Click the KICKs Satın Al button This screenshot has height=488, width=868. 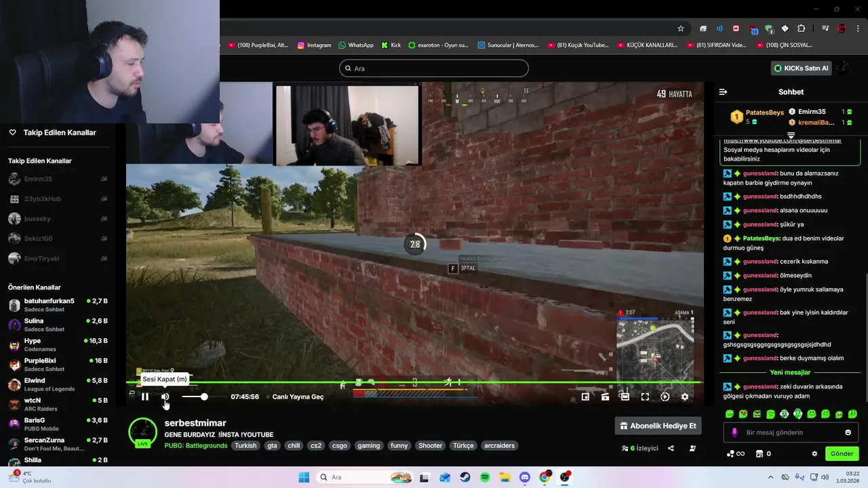point(801,68)
